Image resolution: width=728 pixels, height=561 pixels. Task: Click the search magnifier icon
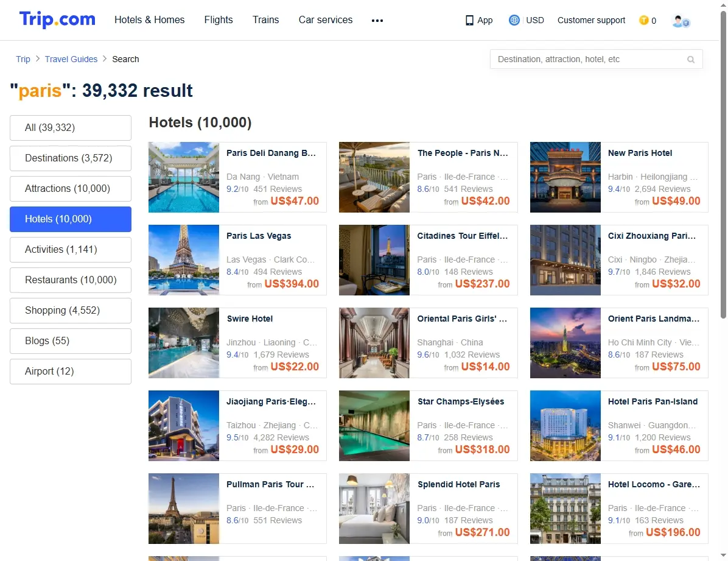[691, 60]
